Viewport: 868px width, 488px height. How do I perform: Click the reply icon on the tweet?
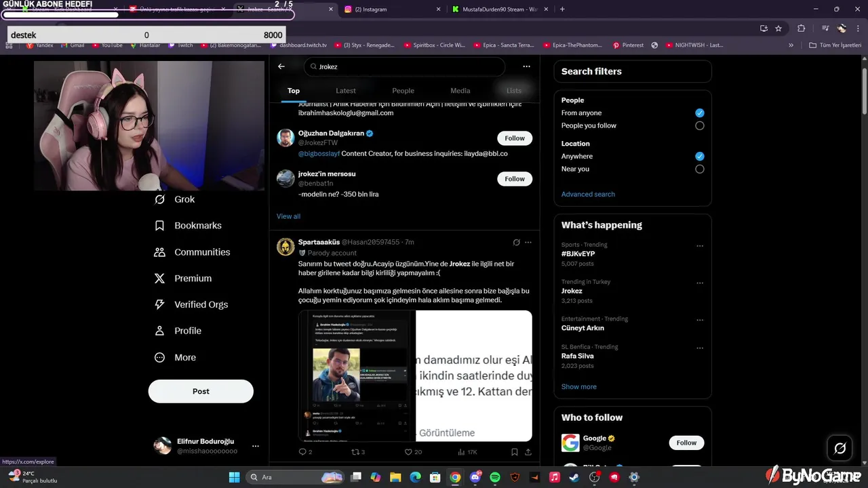(x=302, y=452)
